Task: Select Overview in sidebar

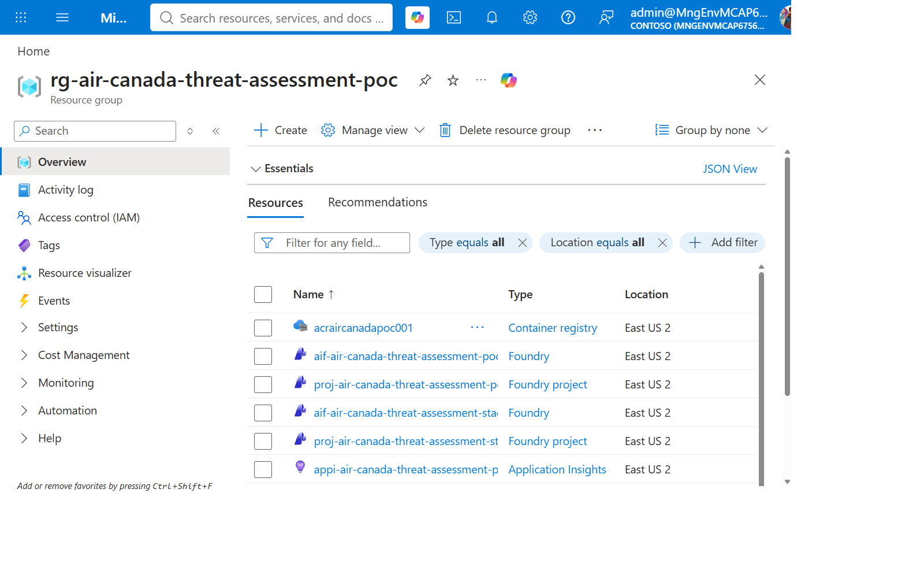Action: [115, 162]
